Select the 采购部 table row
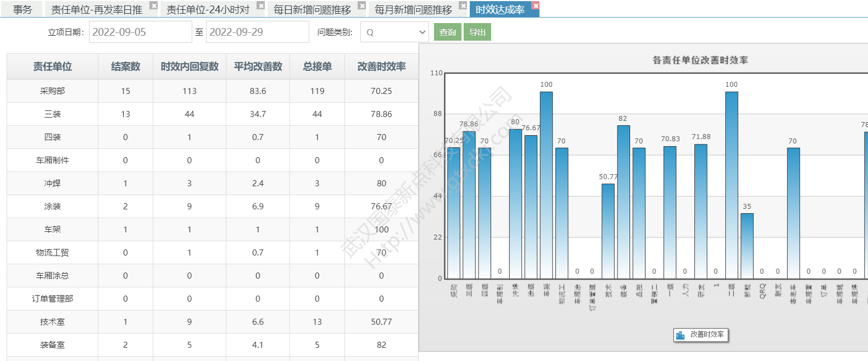Viewport: 868px width, 361px height. 52,91
